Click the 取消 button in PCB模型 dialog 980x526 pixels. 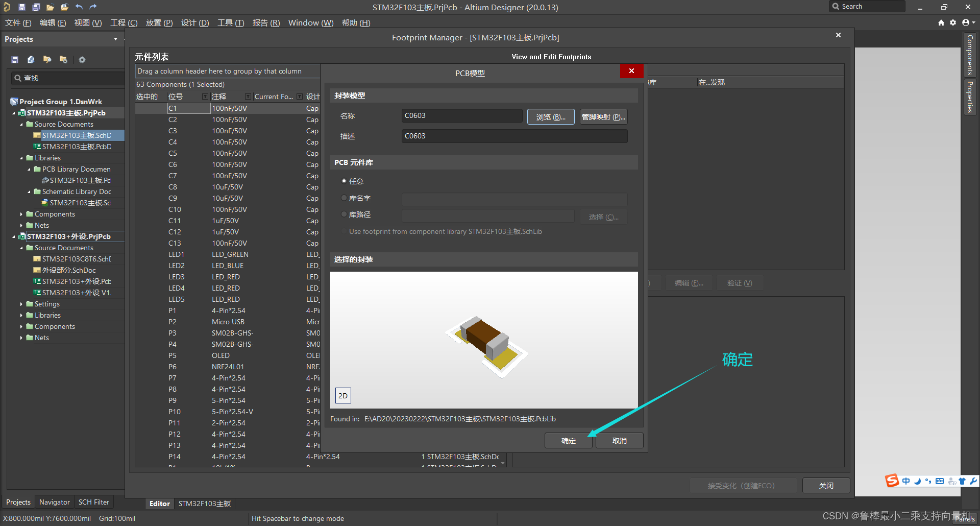pos(620,441)
